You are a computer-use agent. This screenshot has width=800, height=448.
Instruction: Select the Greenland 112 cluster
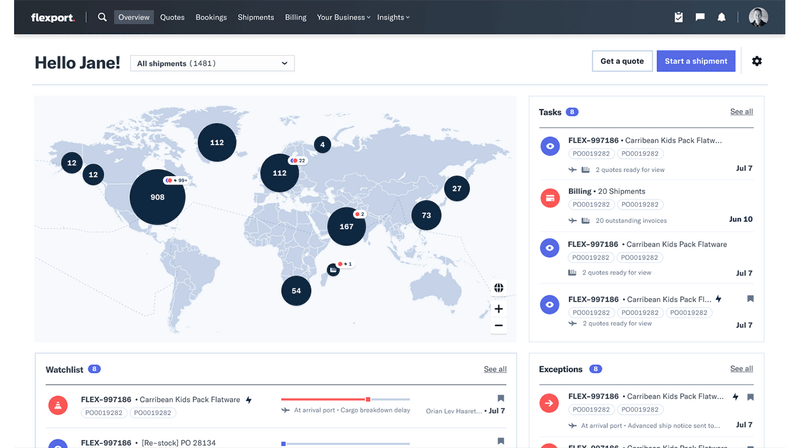(217, 142)
